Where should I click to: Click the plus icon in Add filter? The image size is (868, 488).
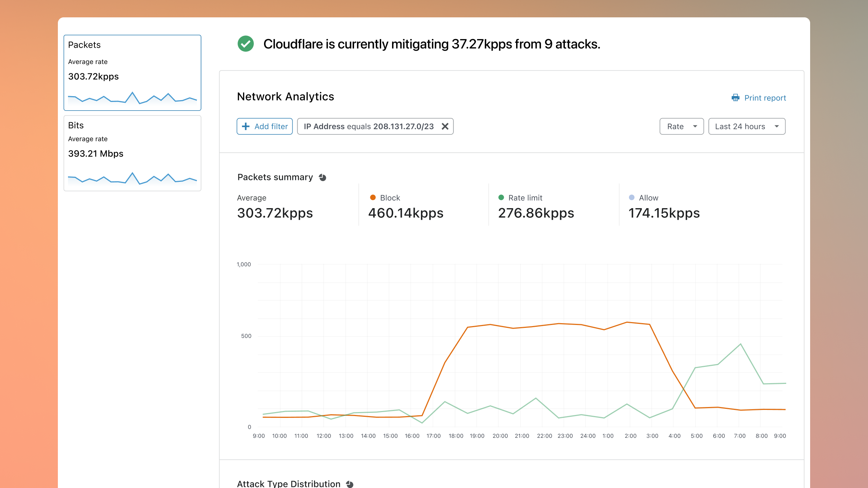246,126
